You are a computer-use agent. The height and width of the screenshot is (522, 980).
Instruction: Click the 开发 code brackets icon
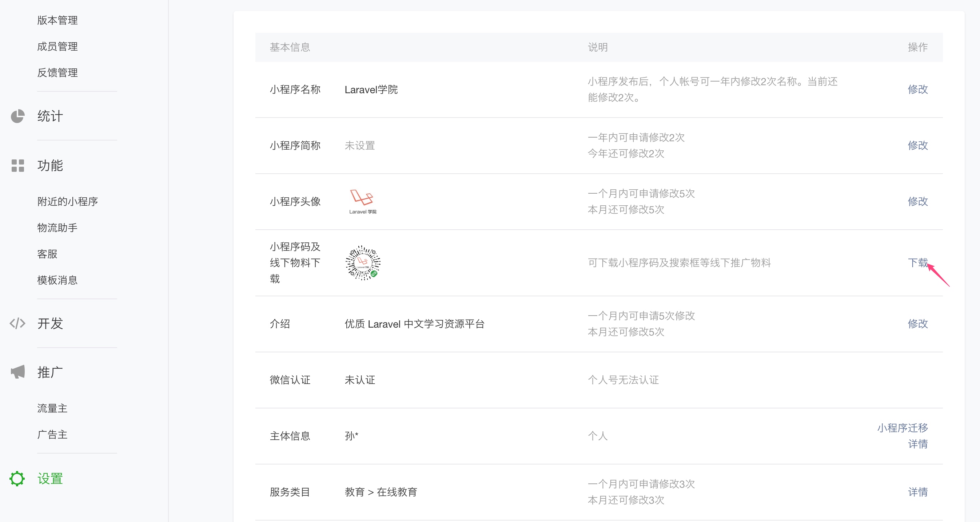pos(17,323)
